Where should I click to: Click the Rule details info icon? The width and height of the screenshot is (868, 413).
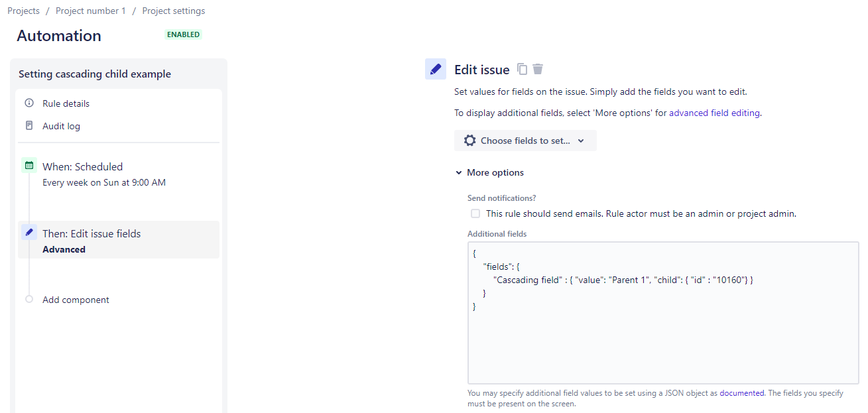pyautogui.click(x=29, y=103)
